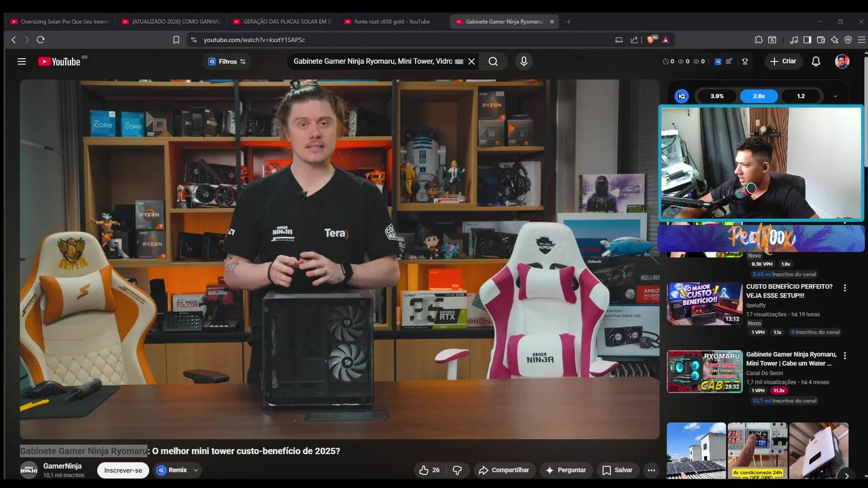The height and width of the screenshot is (488, 868).
Task: Open a new browser tab
Action: click(x=568, y=22)
